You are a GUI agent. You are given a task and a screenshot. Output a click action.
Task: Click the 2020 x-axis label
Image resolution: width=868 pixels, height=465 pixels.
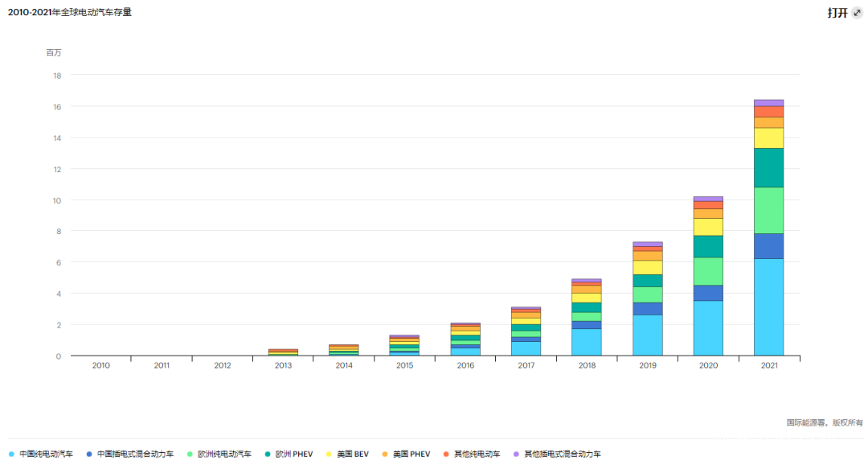coord(708,365)
